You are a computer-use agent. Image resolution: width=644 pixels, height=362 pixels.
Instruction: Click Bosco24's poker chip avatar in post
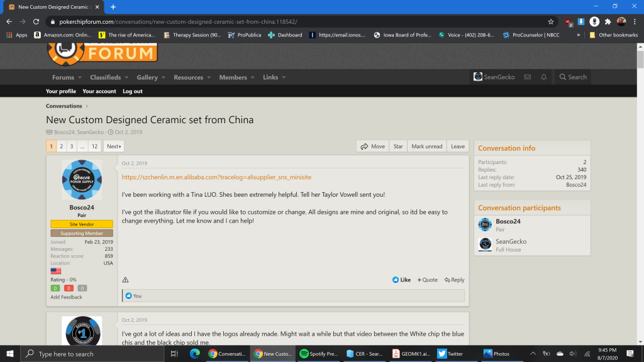pos(82,180)
